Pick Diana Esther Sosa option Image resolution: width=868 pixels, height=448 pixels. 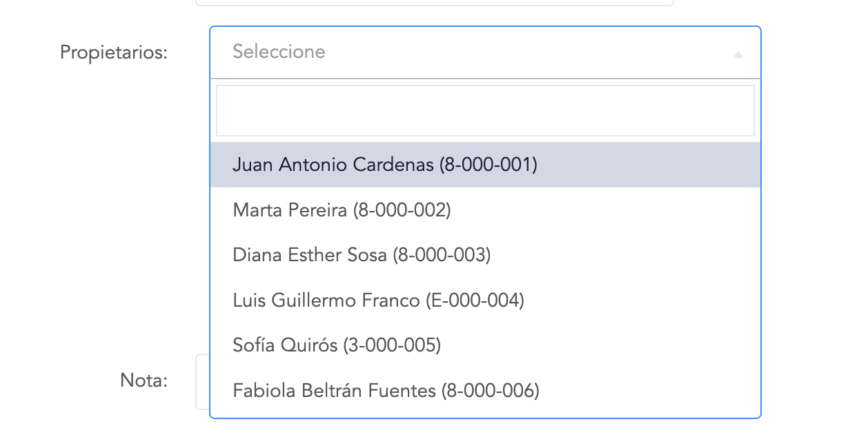[362, 255]
